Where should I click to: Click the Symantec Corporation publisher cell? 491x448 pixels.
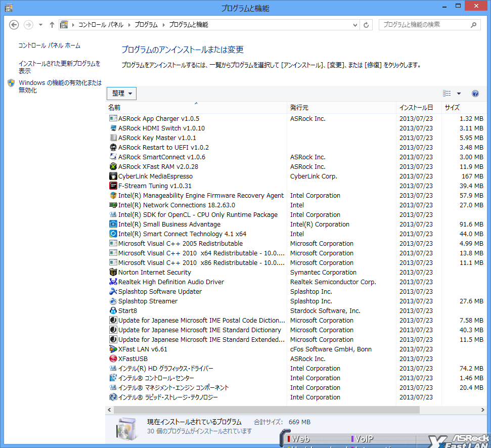click(x=323, y=273)
